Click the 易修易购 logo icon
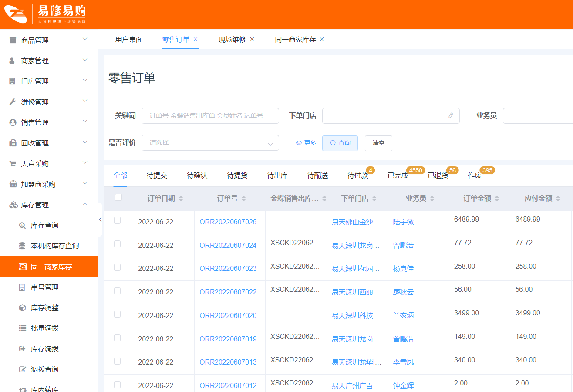The image size is (573, 392). point(16,14)
